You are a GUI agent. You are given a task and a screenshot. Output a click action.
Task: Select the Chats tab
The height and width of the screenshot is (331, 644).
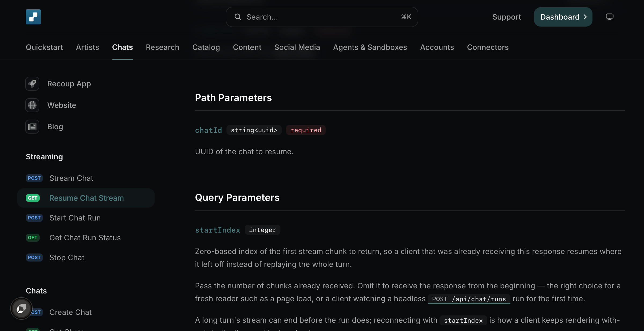pos(122,47)
